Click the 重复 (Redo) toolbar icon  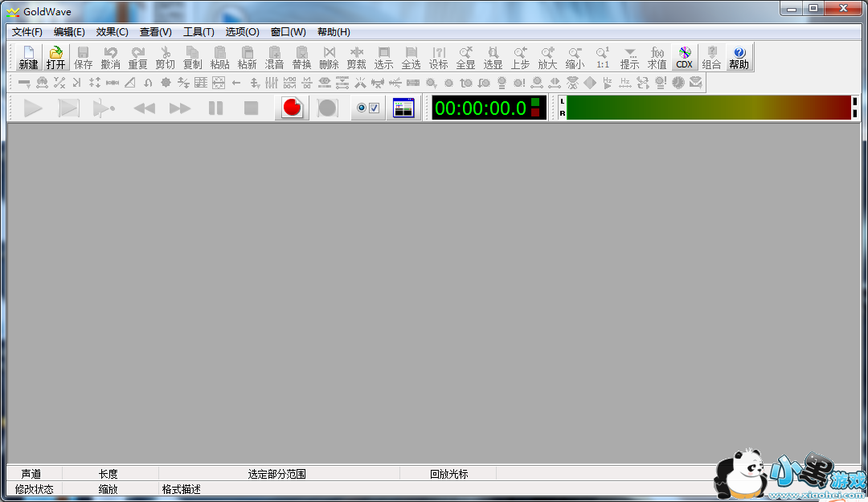pos(138,58)
